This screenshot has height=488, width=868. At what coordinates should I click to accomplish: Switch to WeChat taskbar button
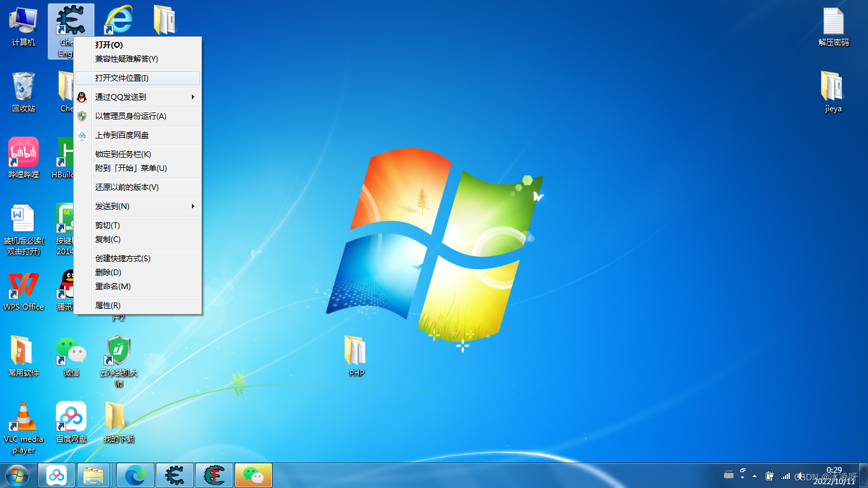(254, 475)
